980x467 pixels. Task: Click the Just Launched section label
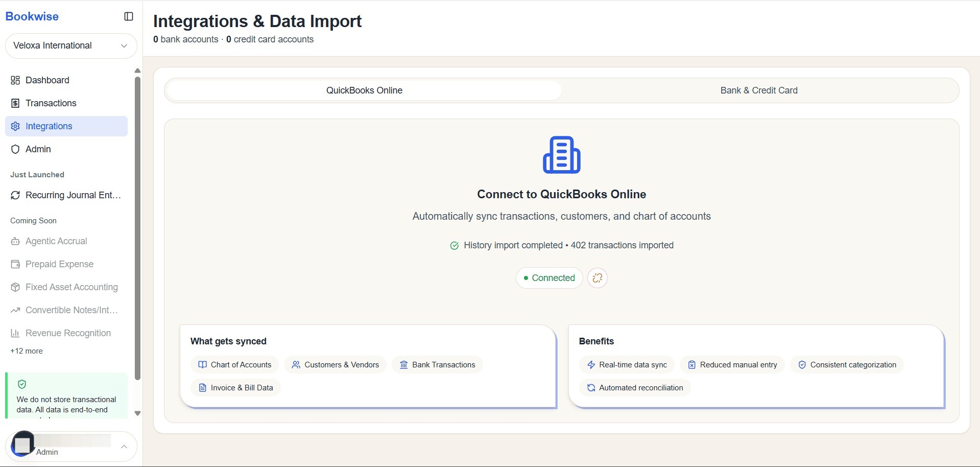click(x=37, y=175)
